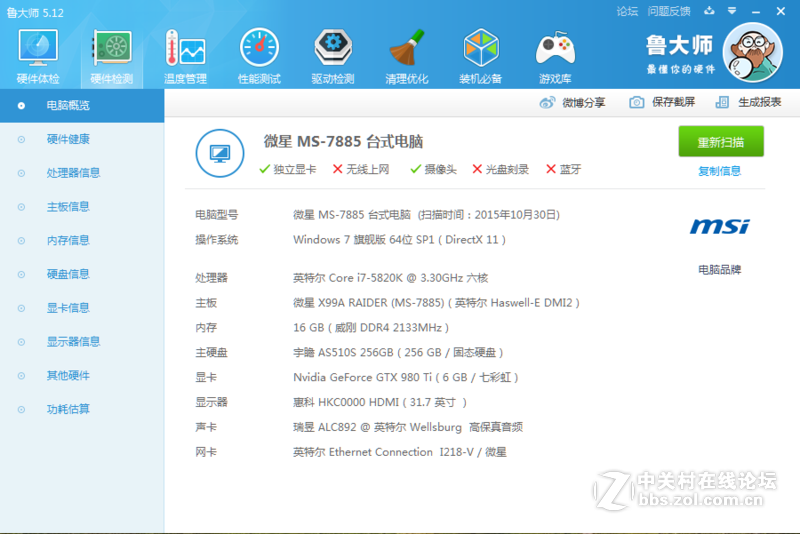
Task: Click the 复制信息 copy info link
Action: point(720,171)
